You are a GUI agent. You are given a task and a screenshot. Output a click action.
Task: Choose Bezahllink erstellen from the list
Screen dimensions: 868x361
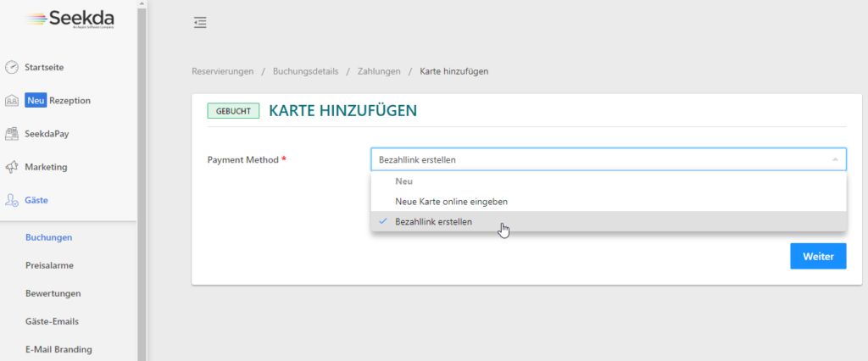[434, 222]
